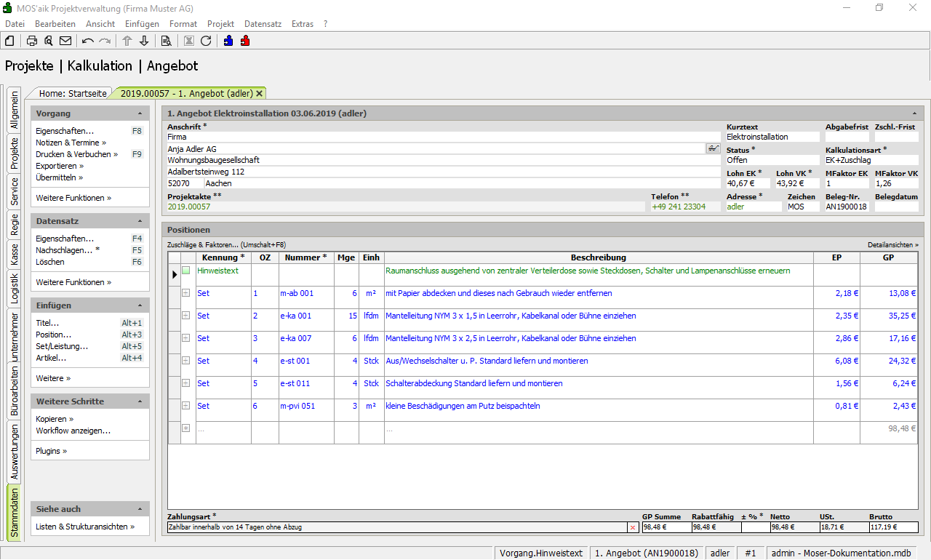
Task: Click the envelope email icon
Action: 65,41
